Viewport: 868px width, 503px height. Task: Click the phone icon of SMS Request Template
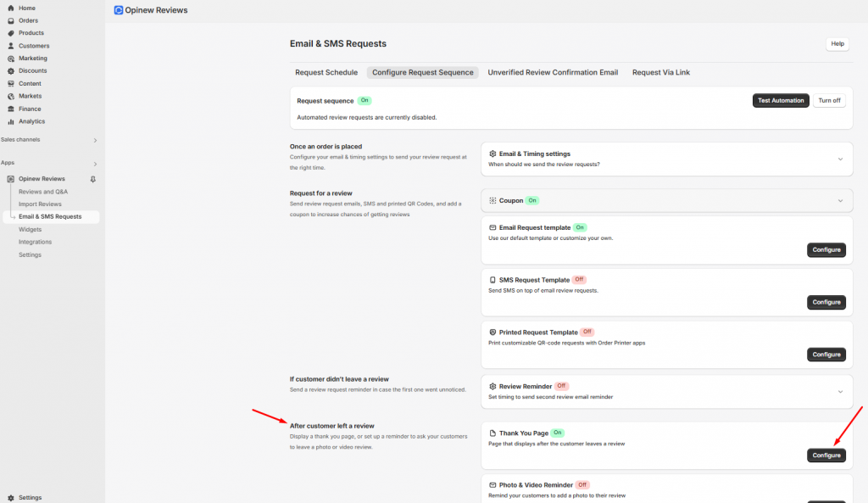coord(492,280)
